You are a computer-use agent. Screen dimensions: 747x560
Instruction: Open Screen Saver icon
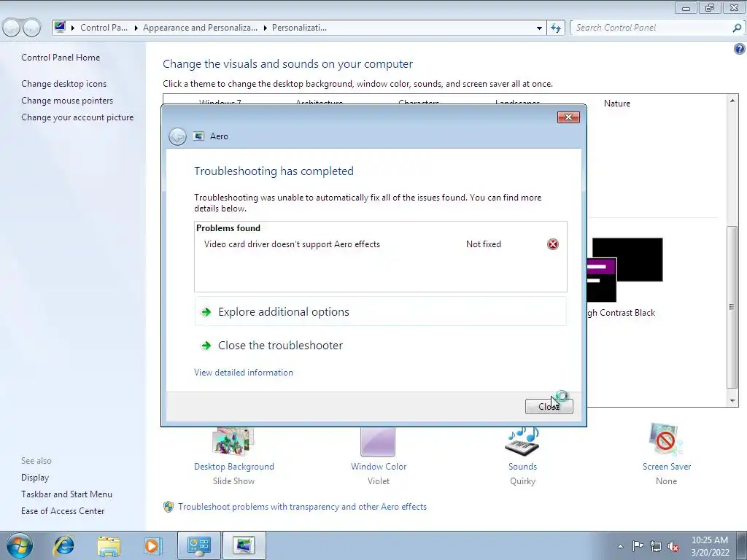665,440
